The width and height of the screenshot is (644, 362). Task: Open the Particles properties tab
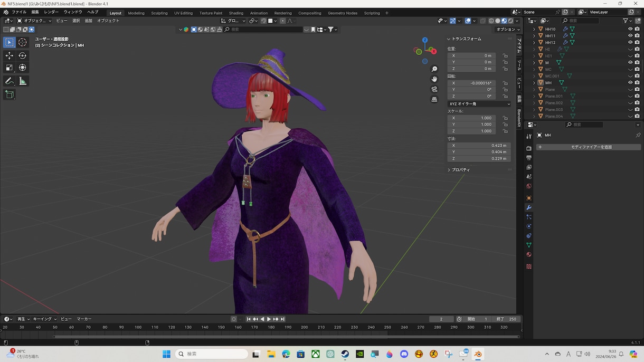point(529,217)
